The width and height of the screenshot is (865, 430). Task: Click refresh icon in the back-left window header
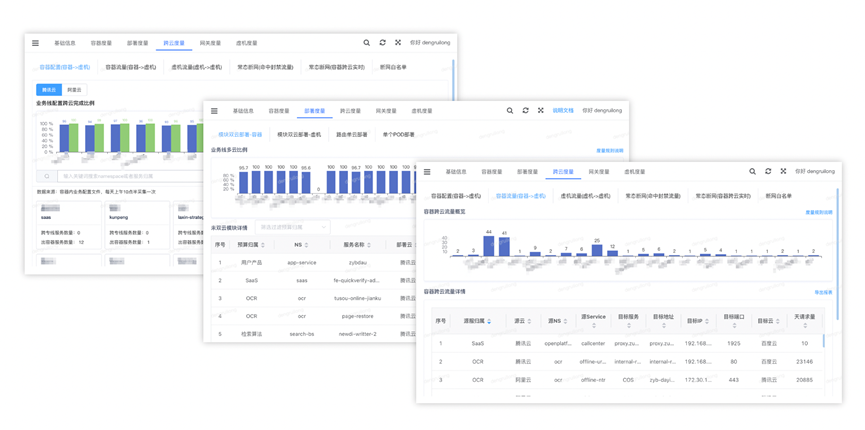[382, 43]
